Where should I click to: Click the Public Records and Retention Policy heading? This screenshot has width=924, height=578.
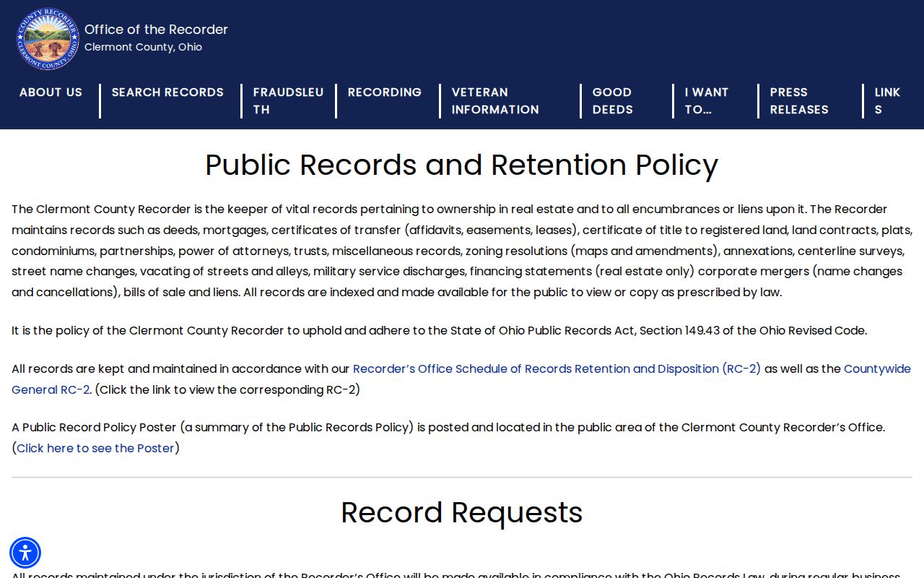point(462,165)
